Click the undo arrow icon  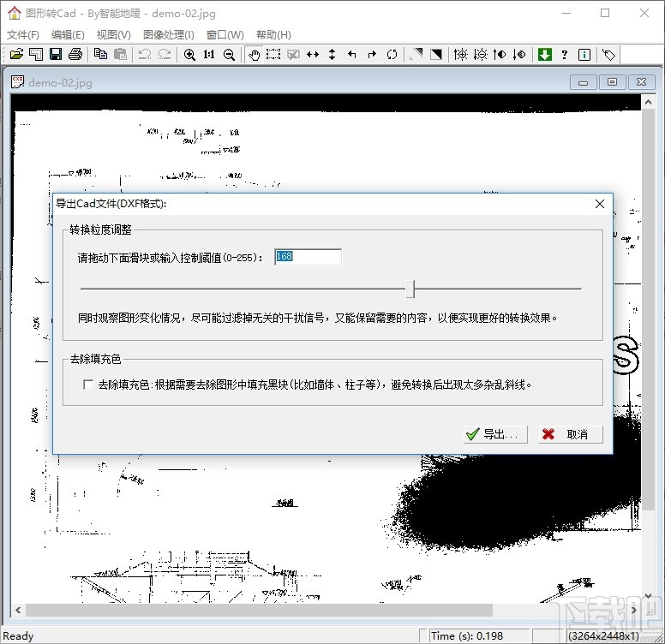[145, 54]
